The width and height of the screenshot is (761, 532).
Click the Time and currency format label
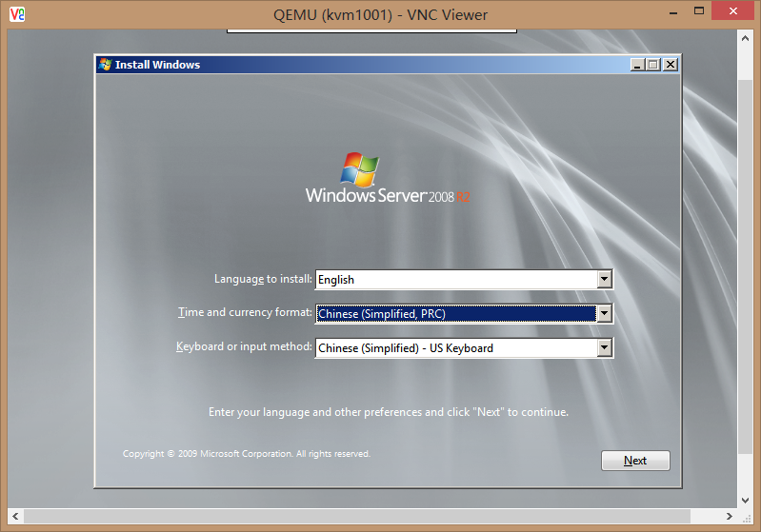[x=245, y=312]
